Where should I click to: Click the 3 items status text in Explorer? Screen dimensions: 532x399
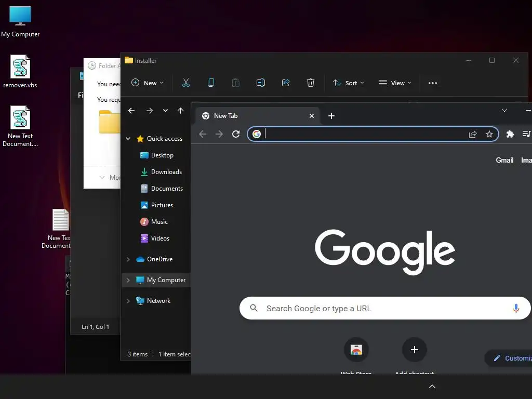[x=137, y=354]
